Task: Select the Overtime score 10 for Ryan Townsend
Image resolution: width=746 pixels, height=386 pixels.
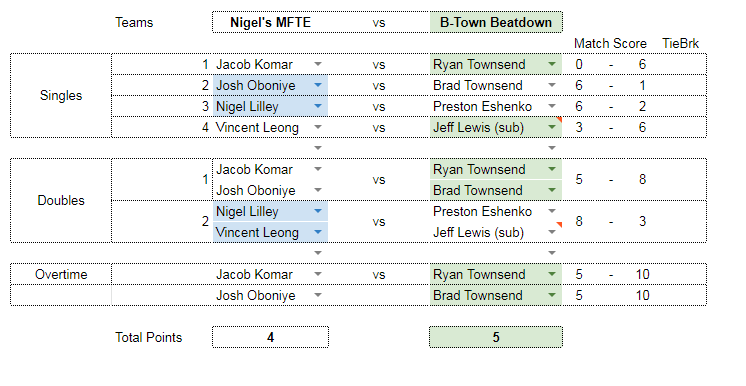Action: point(642,274)
